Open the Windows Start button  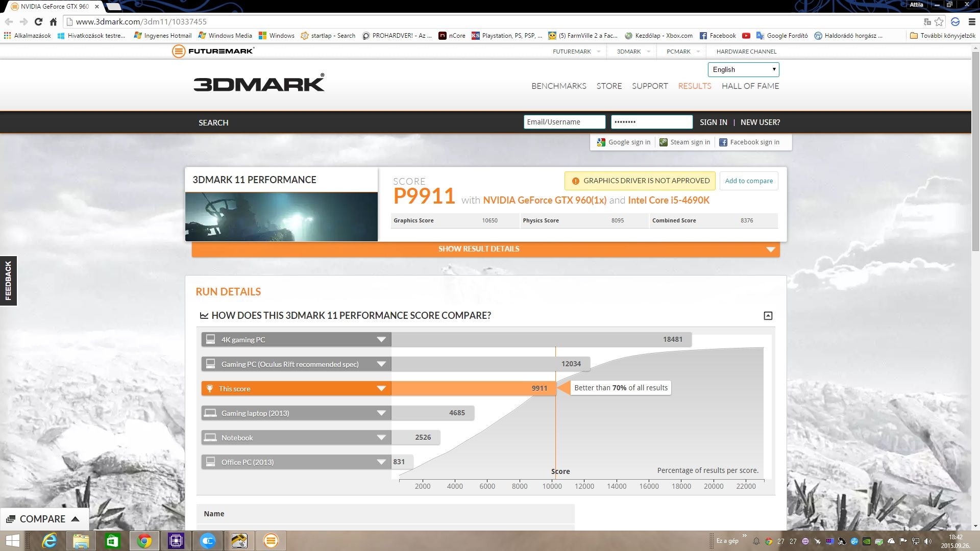coord(12,540)
